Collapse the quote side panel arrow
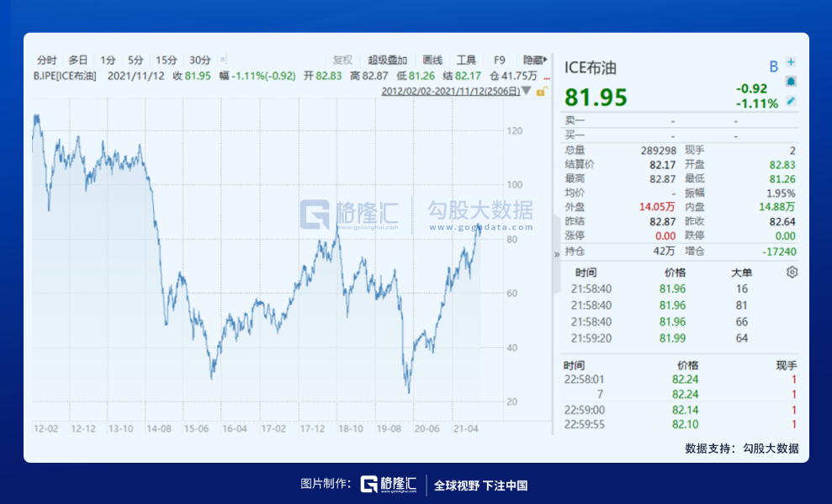Viewport: 832px width, 504px height. (557, 254)
